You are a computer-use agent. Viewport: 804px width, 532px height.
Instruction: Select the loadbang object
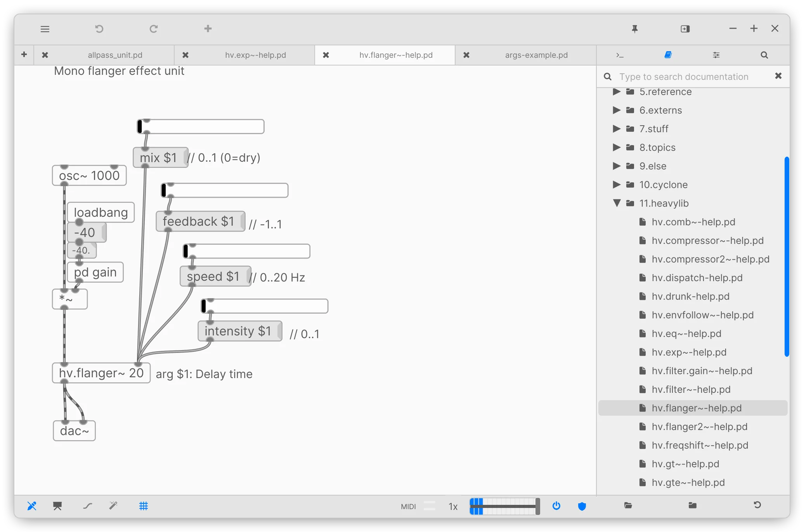101,212
